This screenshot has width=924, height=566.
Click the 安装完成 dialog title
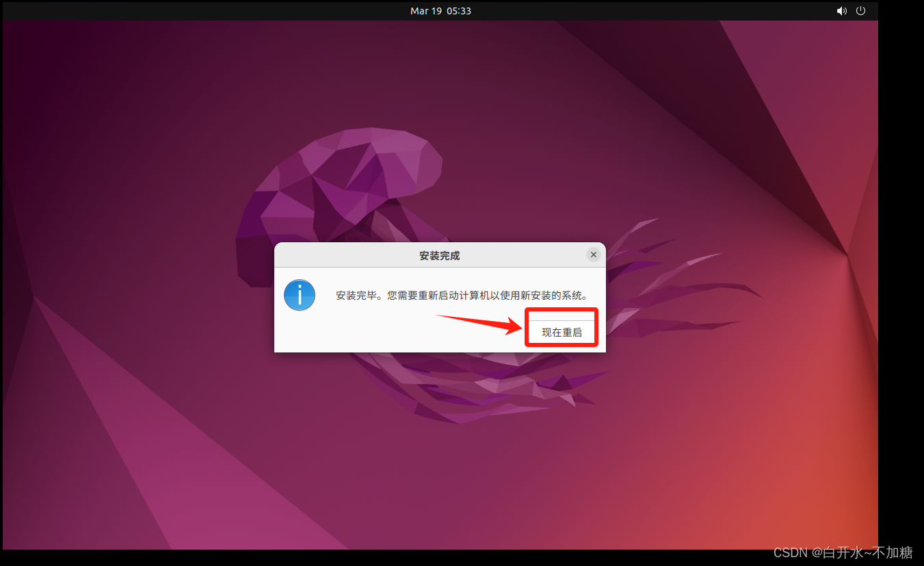click(439, 255)
